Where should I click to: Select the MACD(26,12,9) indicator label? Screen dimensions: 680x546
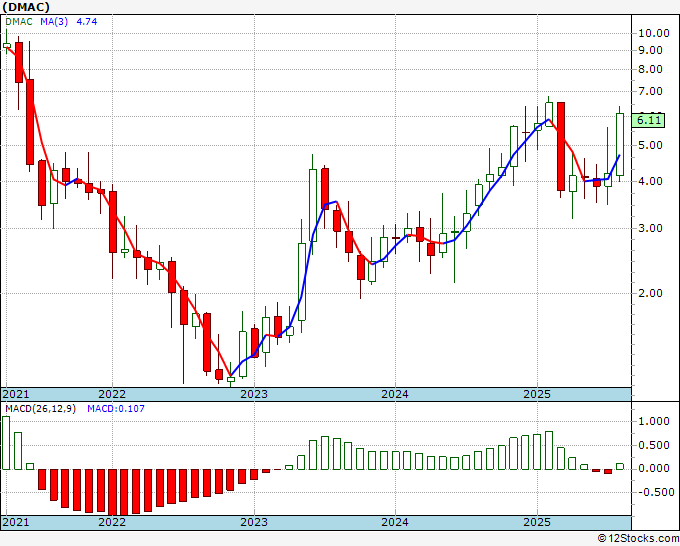coord(40,409)
